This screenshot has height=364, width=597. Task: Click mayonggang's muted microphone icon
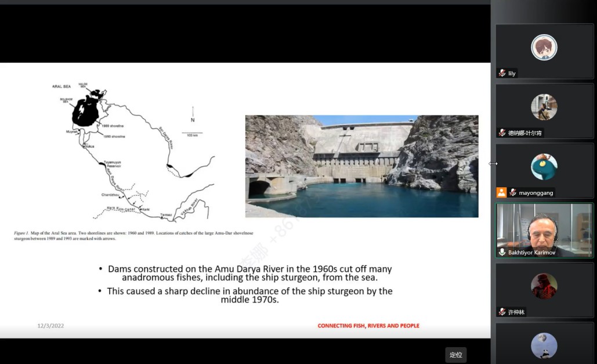[512, 193]
